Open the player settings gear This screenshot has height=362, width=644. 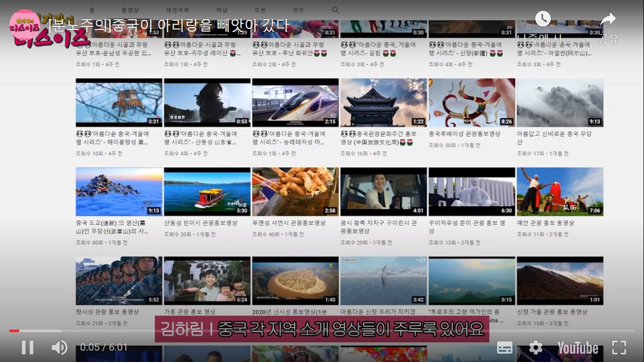[x=535, y=347]
